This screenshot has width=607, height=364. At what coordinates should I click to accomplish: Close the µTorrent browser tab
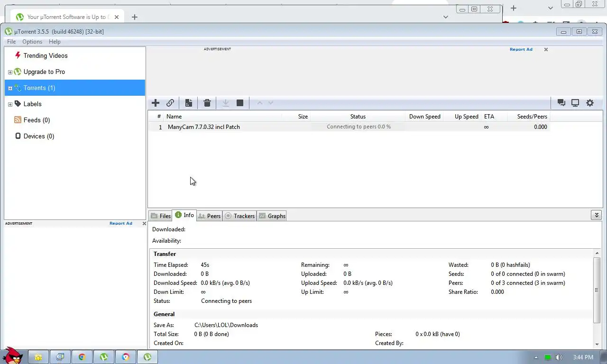tap(117, 17)
